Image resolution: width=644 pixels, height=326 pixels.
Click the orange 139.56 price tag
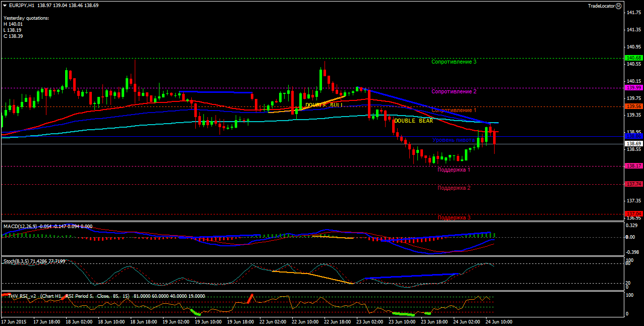633,106
